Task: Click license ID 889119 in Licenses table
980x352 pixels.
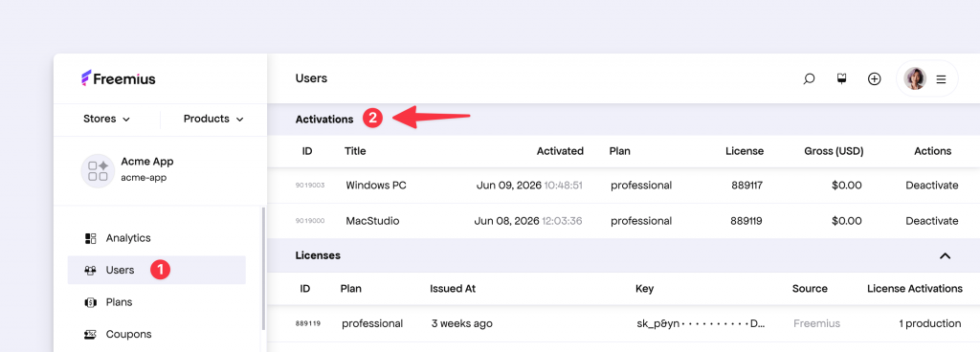Action: point(308,324)
